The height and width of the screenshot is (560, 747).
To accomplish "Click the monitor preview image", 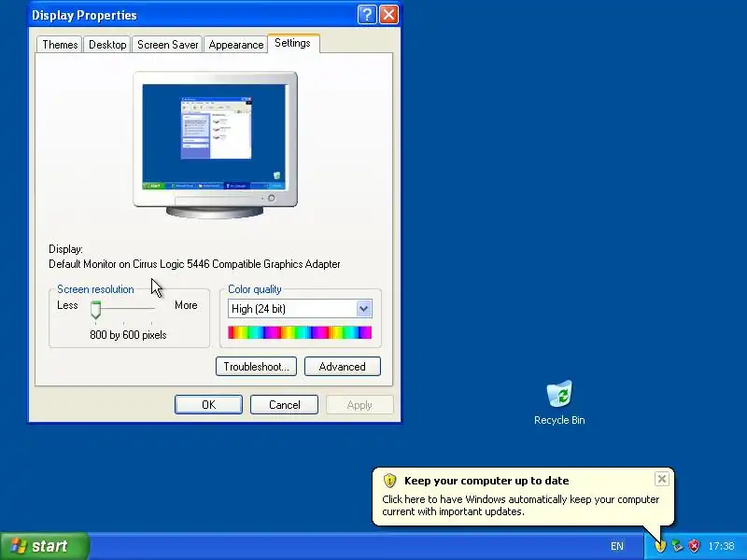I will pyautogui.click(x=216, y=146).
